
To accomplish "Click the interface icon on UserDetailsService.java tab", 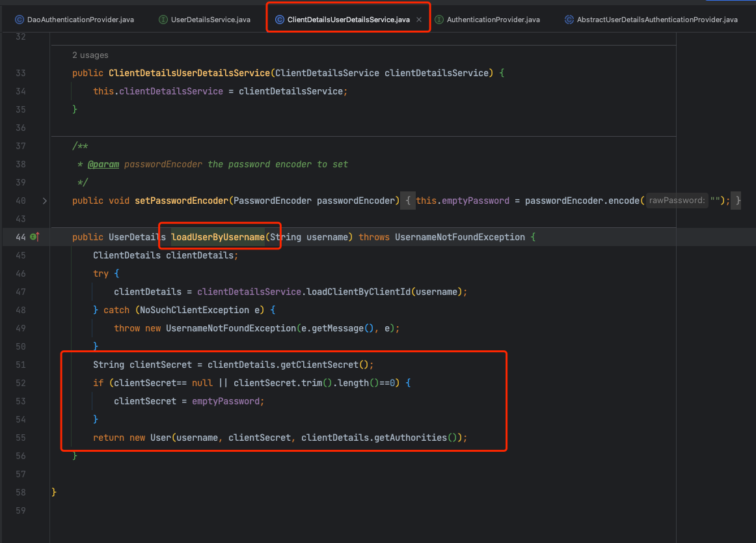I will [x=163, y=20].
